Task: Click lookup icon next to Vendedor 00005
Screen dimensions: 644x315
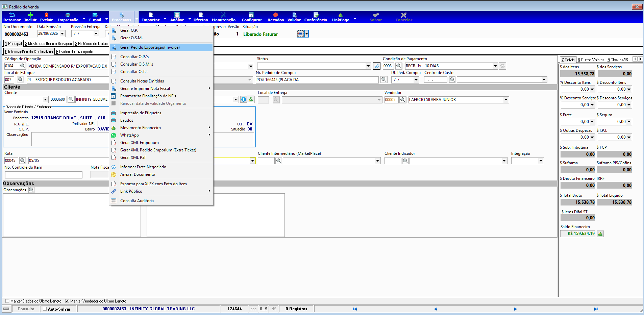Action: [403, 100]
